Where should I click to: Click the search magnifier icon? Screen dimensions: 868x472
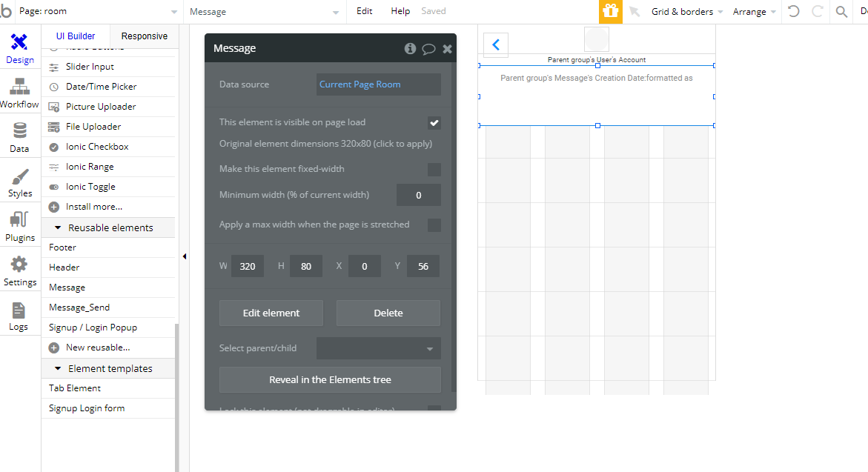coord(841,12)
